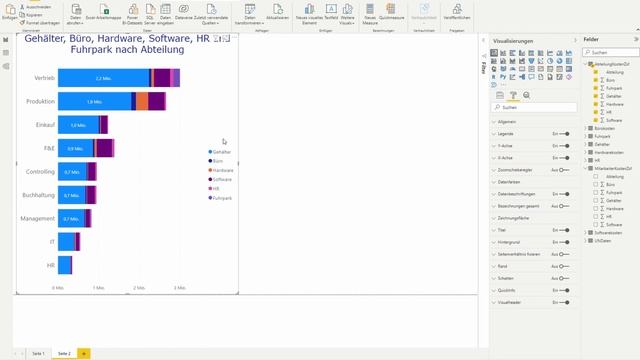This screenshot has height=360, width=640.
Task: Open Excel-Arbeitsmappe data source
Action: click(x=104, y=12)
